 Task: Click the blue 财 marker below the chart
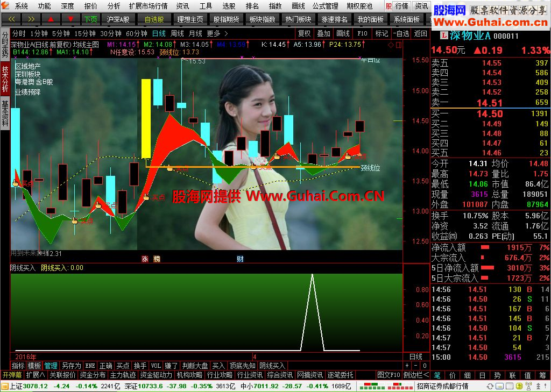[240, 259]
